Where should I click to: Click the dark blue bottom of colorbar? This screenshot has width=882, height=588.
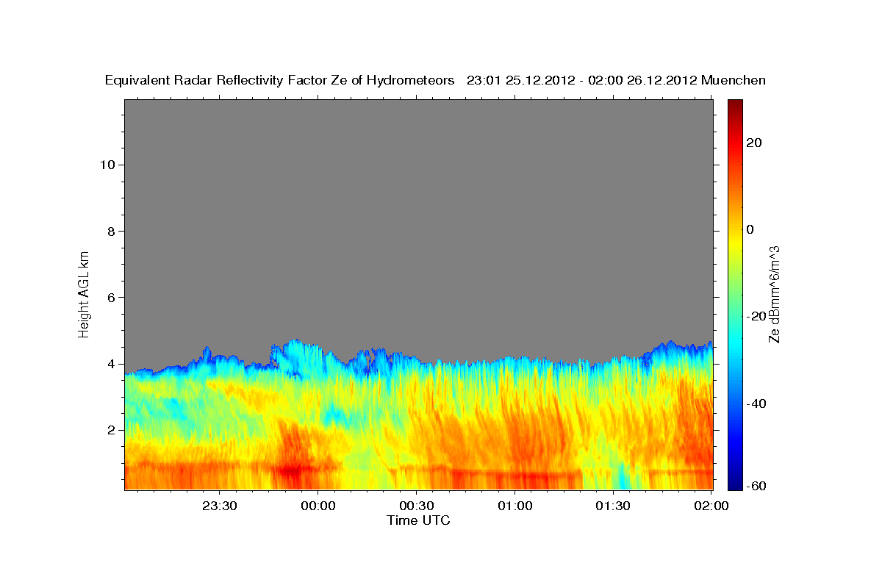[x=735, y=484]
